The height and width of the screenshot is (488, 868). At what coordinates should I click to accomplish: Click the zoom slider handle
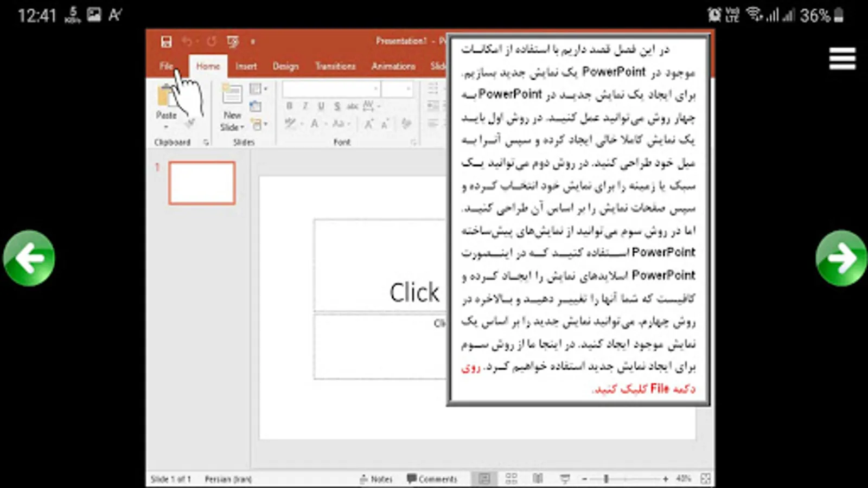[606, 479]
